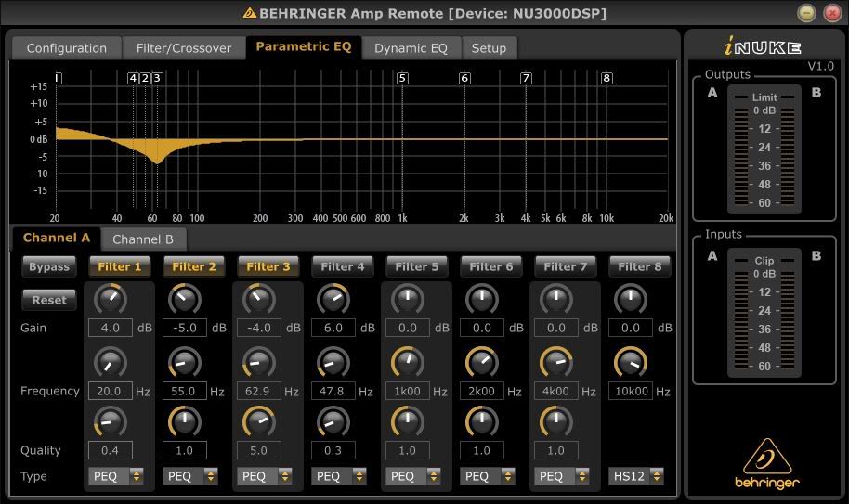Viewport: 849px width, 504px height.
Task: Switch to the Filter/Crossover tab
Action: pyautogui.click(x=184, y=48)
